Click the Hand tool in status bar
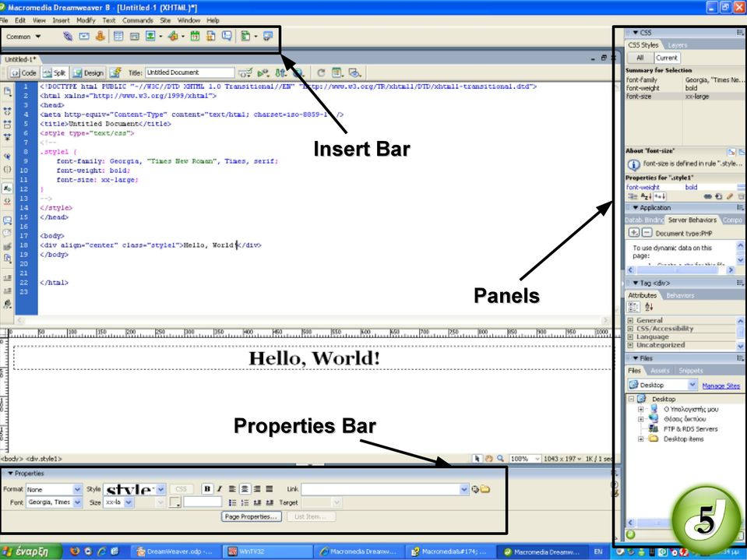This screenshot has width=747, height=560. point(489,459)
